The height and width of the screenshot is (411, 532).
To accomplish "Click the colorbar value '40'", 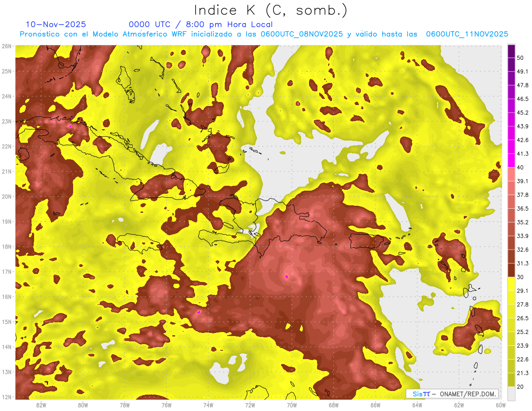I will [x=520, y=168].
